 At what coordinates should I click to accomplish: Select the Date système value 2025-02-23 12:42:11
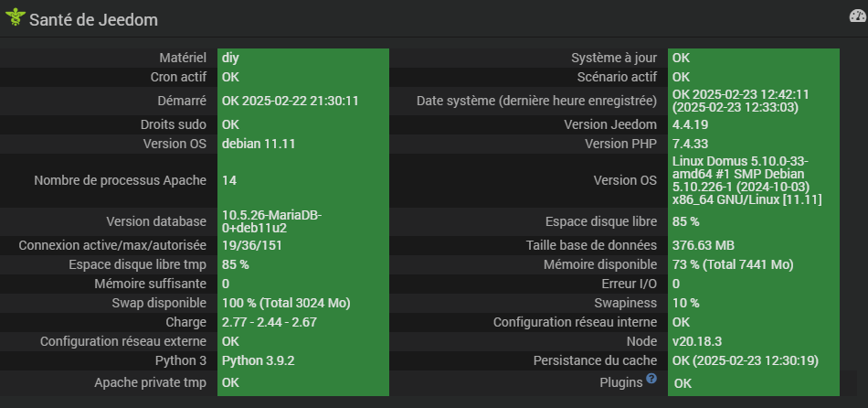(x=741, y=101)
